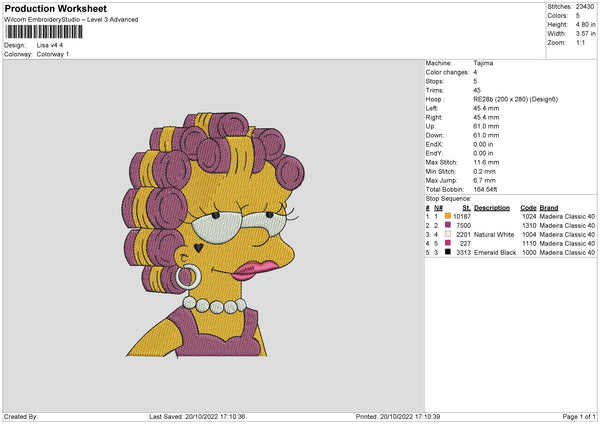Viewport: 600px width, 424px height.
Task: Click the Right margin value 45.4 mm
Action: click(x=486, y=117)
